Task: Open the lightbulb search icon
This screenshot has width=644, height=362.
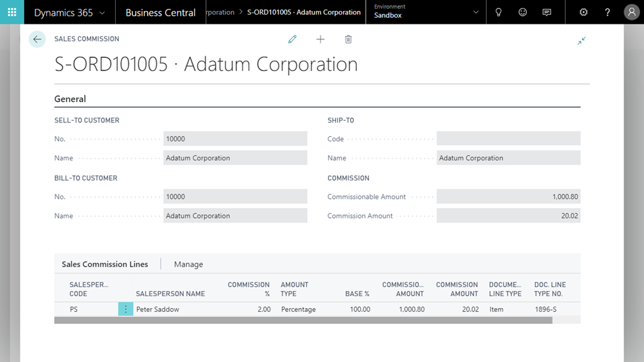Action: (x=498, y=13)
